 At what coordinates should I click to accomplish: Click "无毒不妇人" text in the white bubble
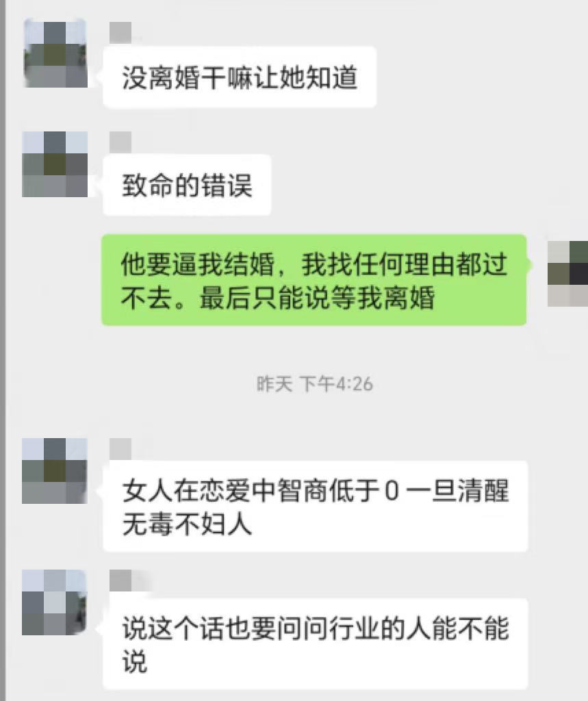187,524
